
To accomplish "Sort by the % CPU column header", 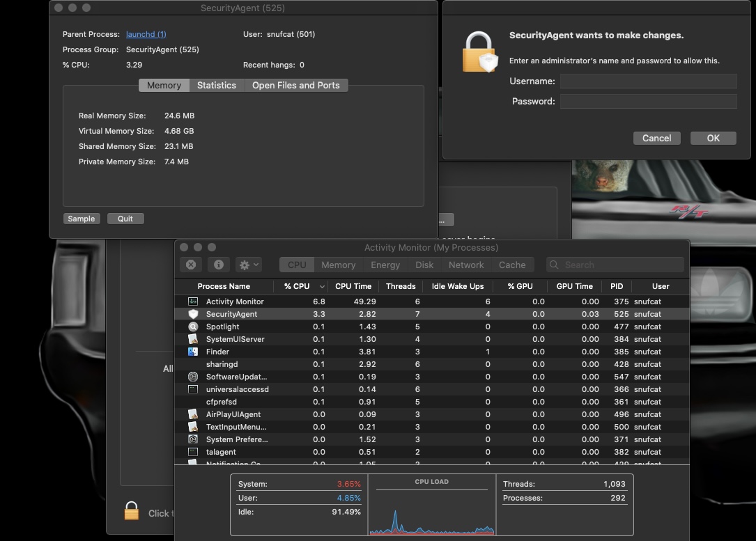I will [x=297, y=286].
